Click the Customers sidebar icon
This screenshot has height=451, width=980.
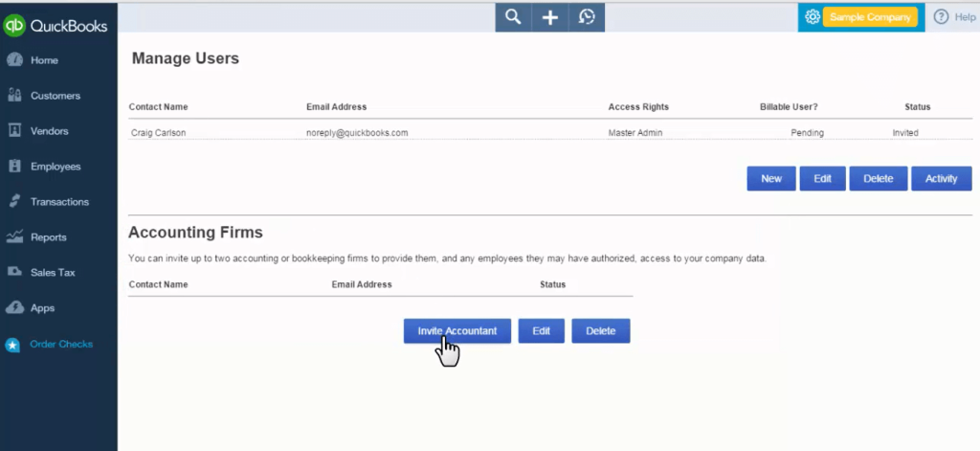pyautogui.click(x=14, y=95)
